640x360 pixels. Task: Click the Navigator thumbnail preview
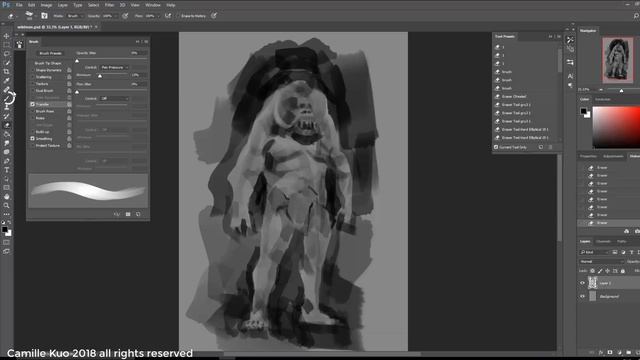(618, 60)
